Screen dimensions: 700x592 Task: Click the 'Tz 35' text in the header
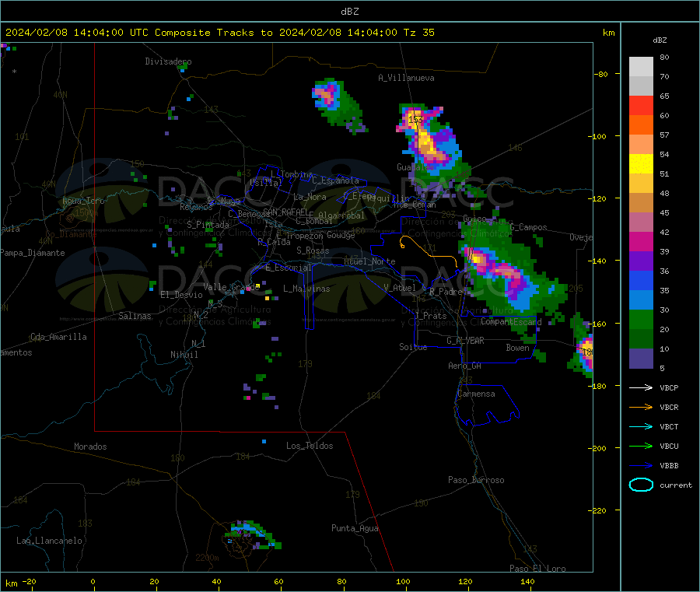pos(418,33)
